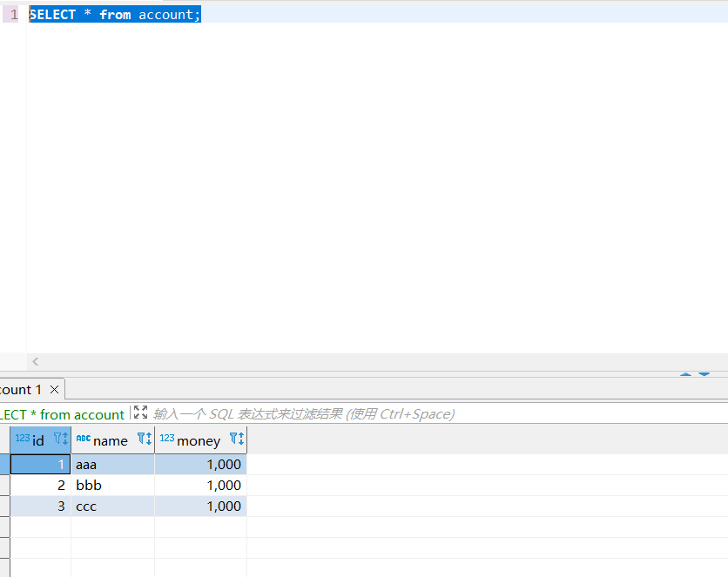Click line number 1 in the editor gutter
Image resolution: width=728 pixels, height=577 pixels.
click(x=13, y=15)
